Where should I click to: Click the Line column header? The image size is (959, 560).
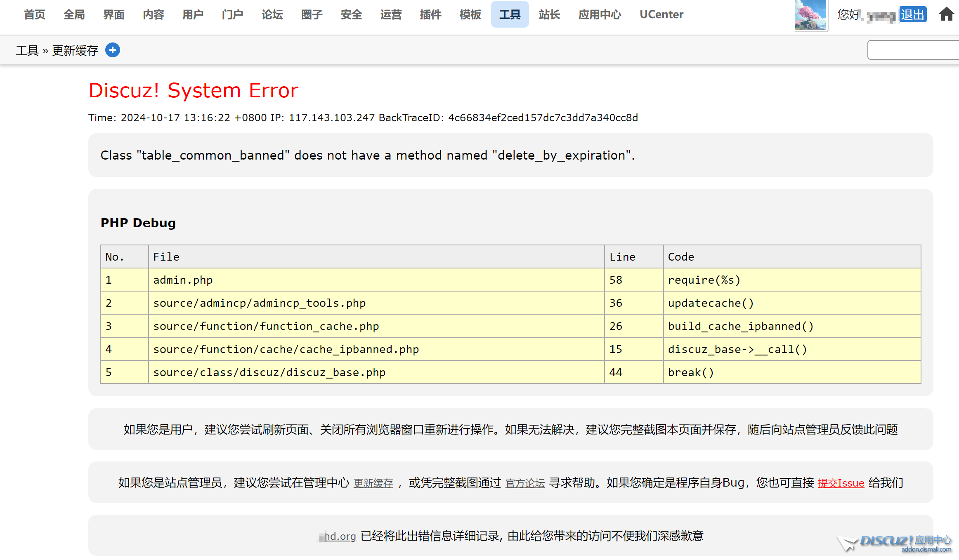(634, 257)
